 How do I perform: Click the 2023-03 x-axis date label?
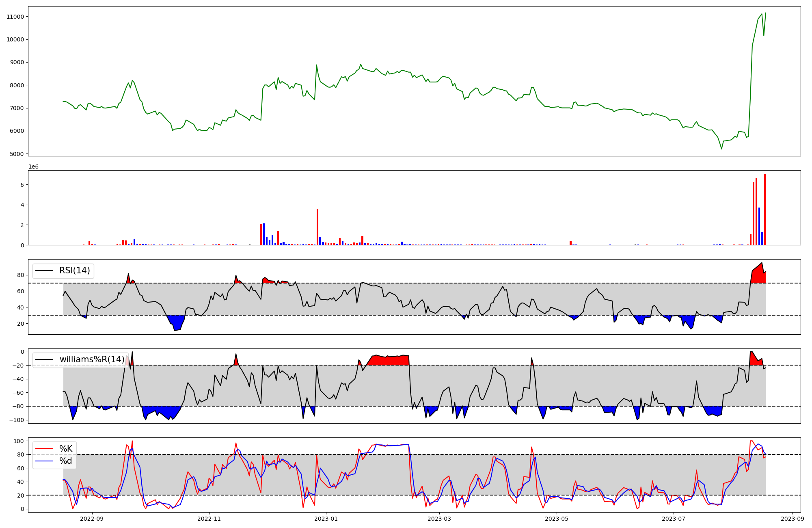pyautogui.click(x=439, y=519)
